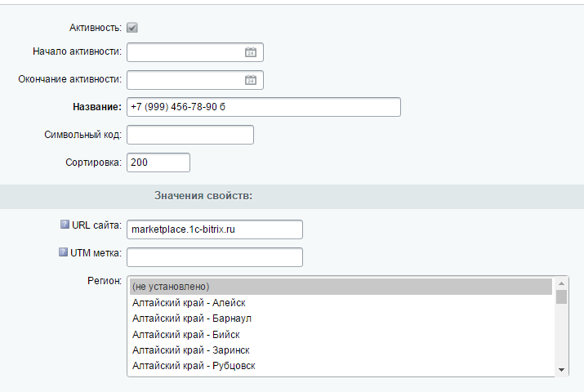Open calendar for Начало активности field
This screenshot has height=392, width=584.
[251, 53]
